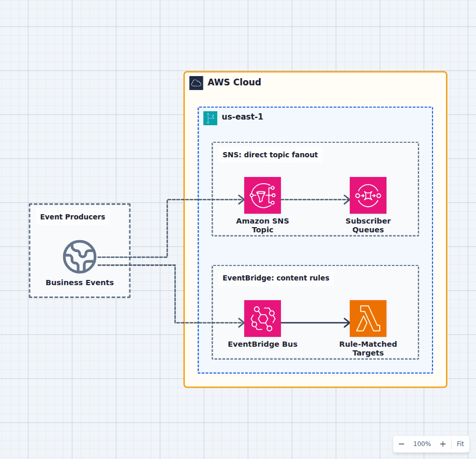Click the us-east-1 region flag icon

click(210, 118)
